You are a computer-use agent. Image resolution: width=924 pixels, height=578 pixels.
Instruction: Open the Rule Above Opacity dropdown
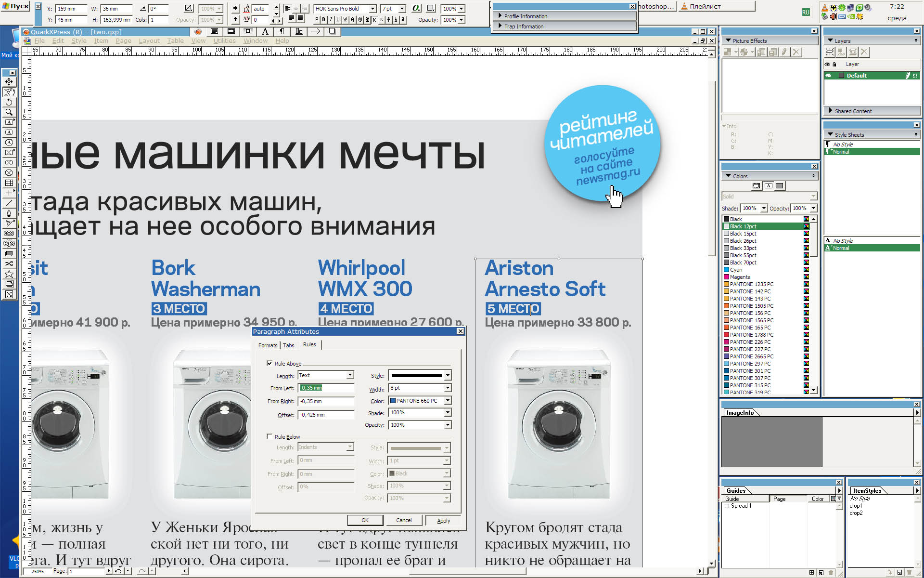[x=447, y=425]
